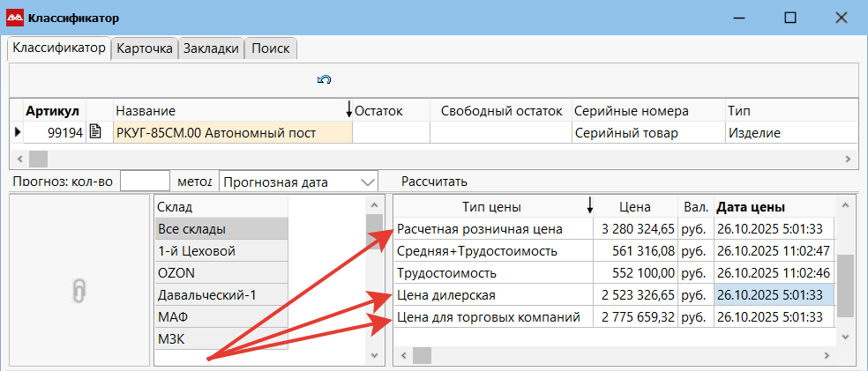
Task: Select the 1-й Цеховой warehouse
Action: pyautogui.click(x=221, y=251)
